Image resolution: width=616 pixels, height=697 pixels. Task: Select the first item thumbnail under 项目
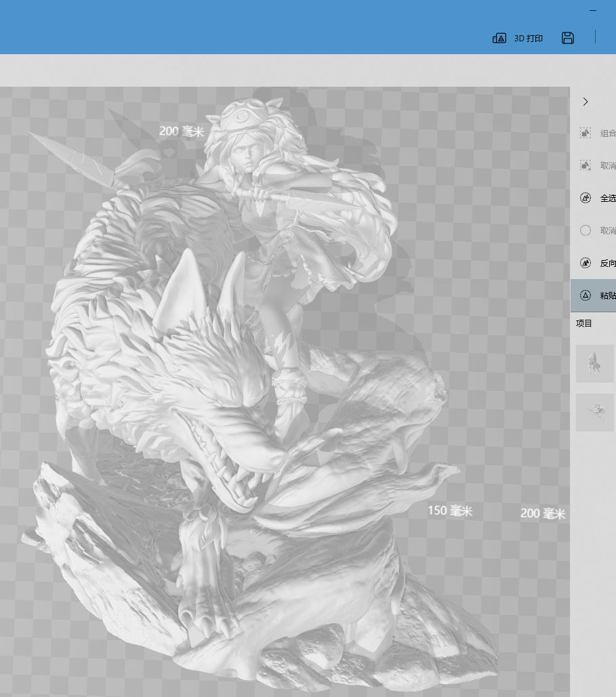coord(594,364)
